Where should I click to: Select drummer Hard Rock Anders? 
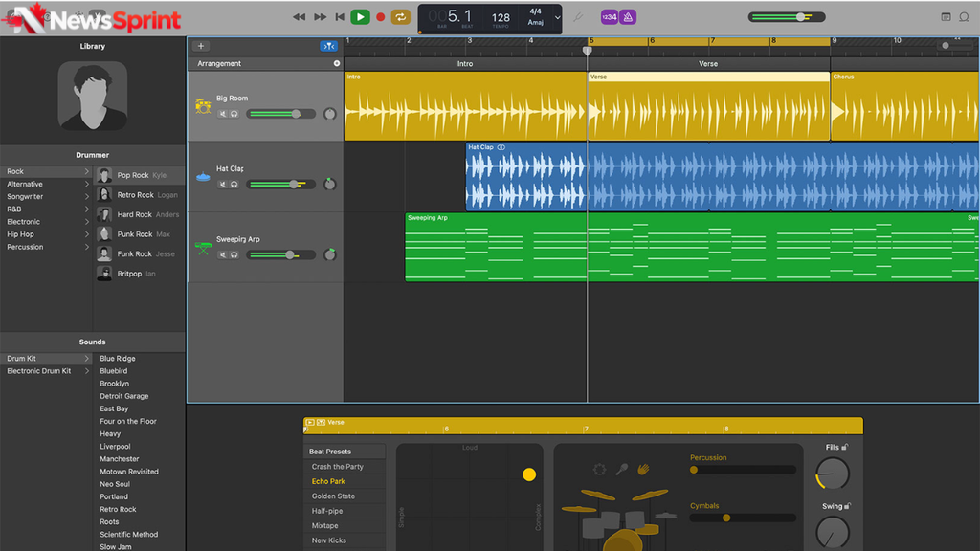pos(139,214)
